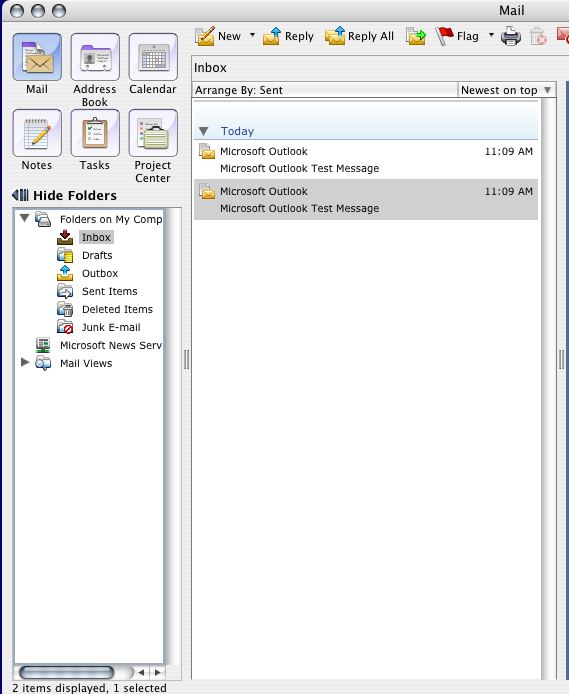Click the Today group label

click(x=238, y=131)
